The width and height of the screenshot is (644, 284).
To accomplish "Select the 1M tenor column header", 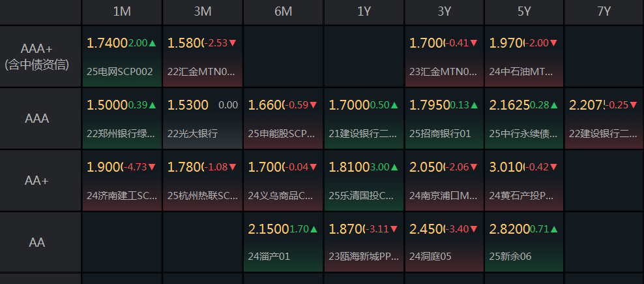I will click(x=121, y=12).
